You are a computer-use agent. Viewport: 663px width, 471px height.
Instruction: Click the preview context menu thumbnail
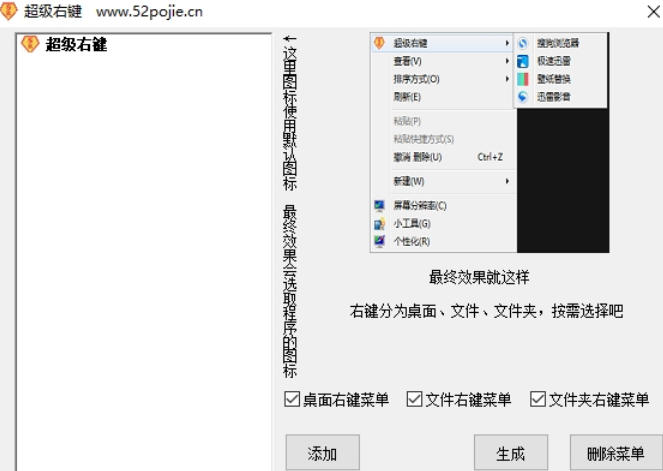tap(489, 142)
